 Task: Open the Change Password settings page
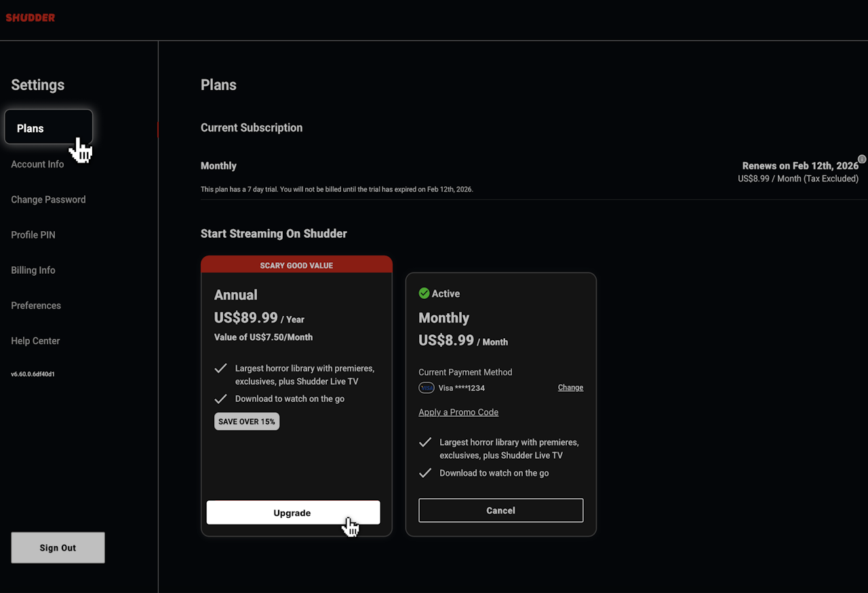pyautogui.click(x=48, y=199)
